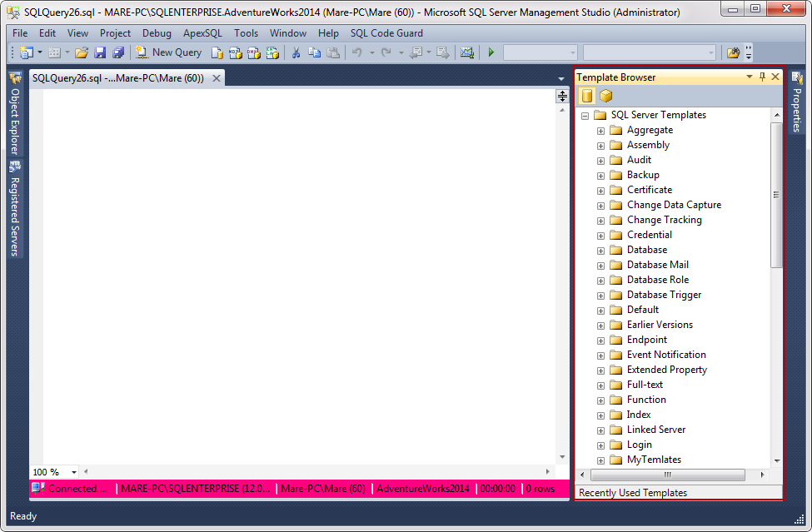Open the 100 % zoom dropdown
The image size is (812, 532).
click(74, 472)
